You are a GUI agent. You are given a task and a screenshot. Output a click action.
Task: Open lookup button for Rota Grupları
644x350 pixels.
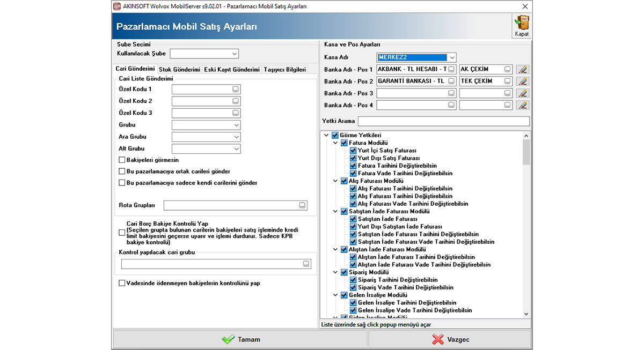tap(302, 205)
